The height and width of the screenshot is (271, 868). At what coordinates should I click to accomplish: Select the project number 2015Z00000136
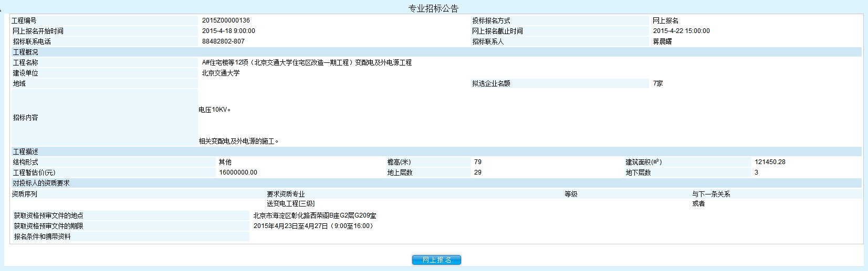pos(226,20)
